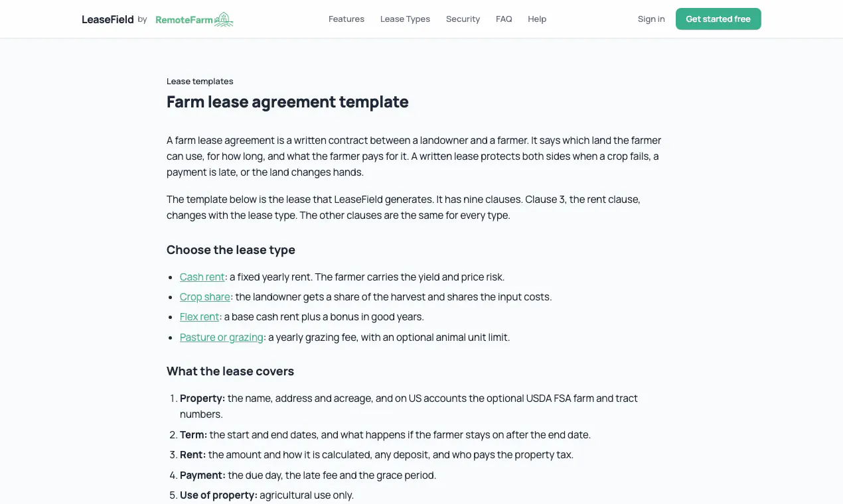
Task: Go to the LeaseField home logo
Action: pyautogui.click(x=108, y=19)
